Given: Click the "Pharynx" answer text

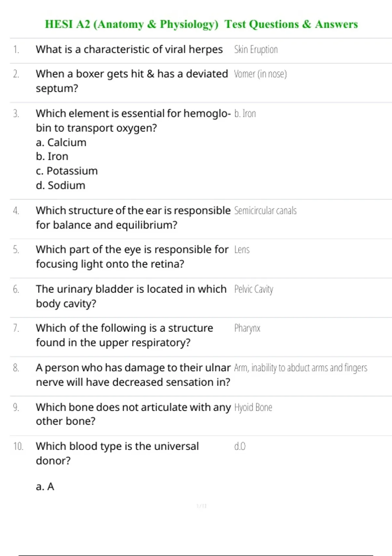Looking at the screenshot, I should 247,328.
